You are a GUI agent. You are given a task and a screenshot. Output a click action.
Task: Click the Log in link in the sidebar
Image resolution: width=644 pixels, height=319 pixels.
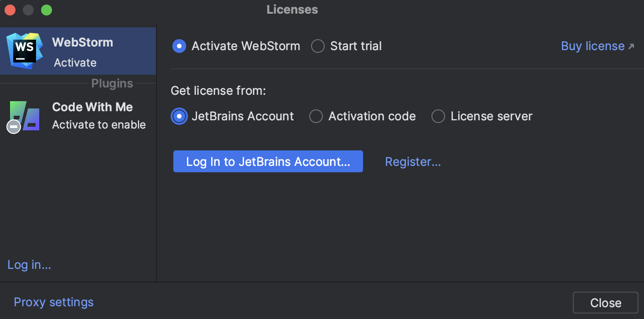tap(29, 265)
